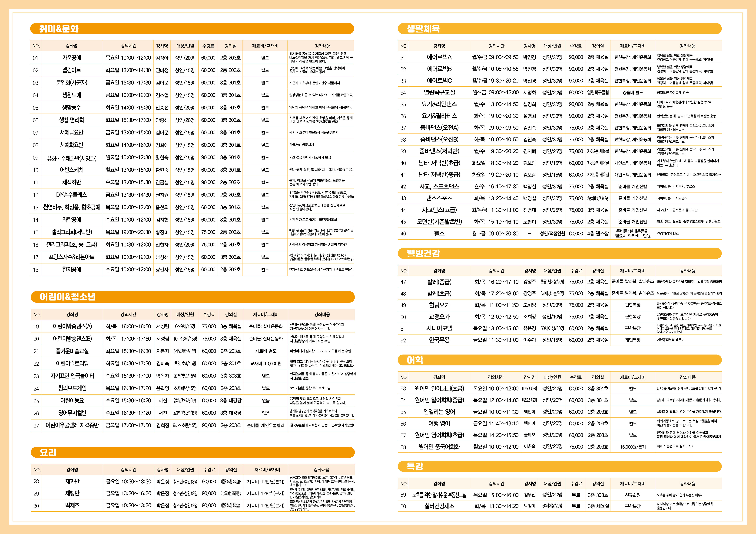This screenshot has height=534, width=756.
Task: Click the 어린이우쿨렐레 자격증반 course cell
Action: point(72,425)
